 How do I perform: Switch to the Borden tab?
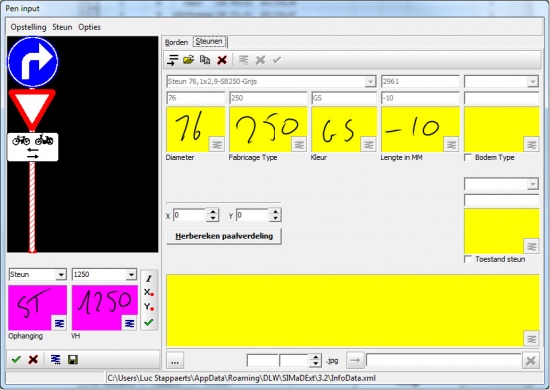coord(176,42)
